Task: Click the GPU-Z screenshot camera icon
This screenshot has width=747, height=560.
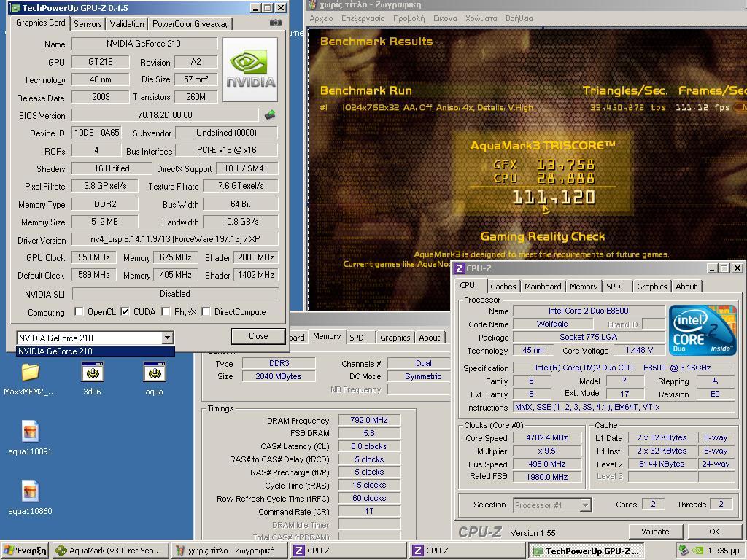Action: coord(275,23)
